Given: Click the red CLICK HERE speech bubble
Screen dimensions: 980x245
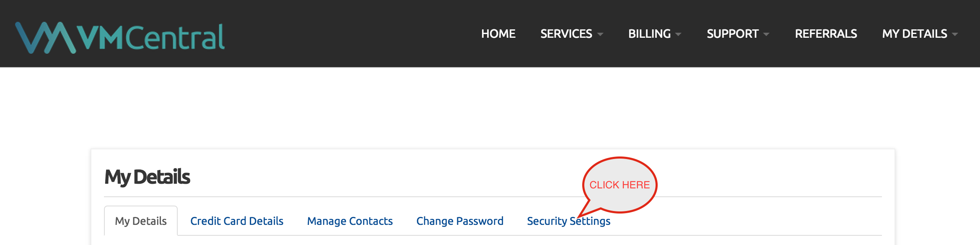Looking at the screenshot, I should [620, 185].
